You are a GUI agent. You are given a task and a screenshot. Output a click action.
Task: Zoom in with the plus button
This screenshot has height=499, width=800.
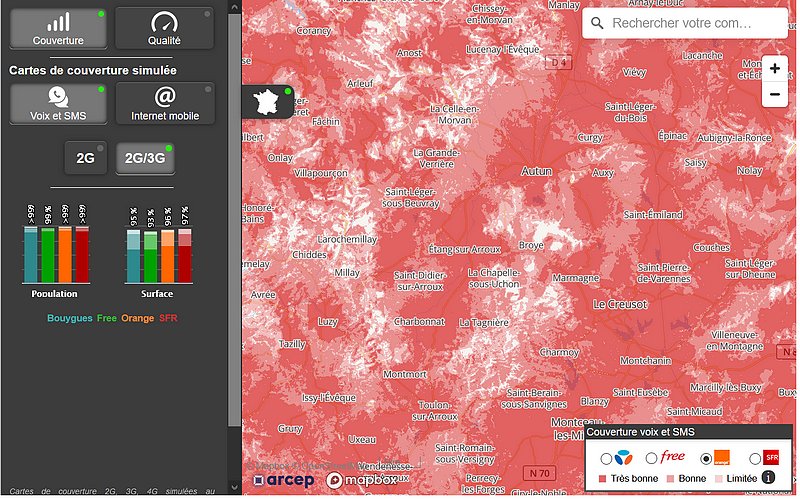point(774,68)
